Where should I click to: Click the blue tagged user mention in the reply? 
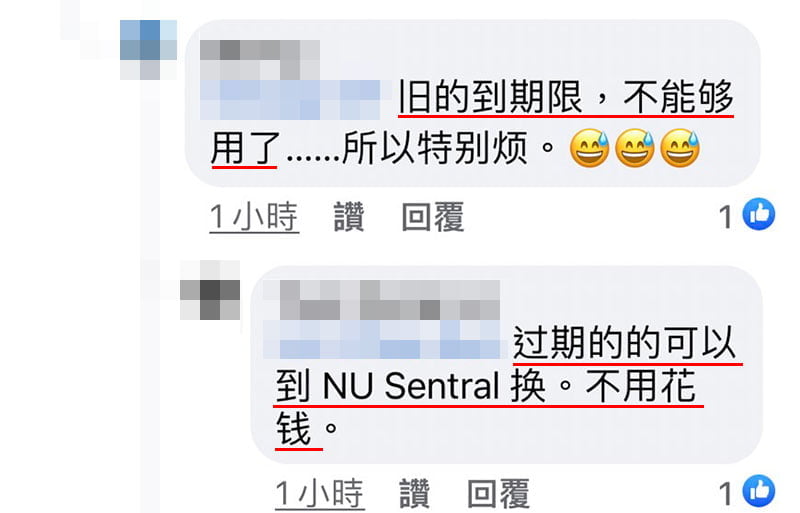[x=382, y=339]
